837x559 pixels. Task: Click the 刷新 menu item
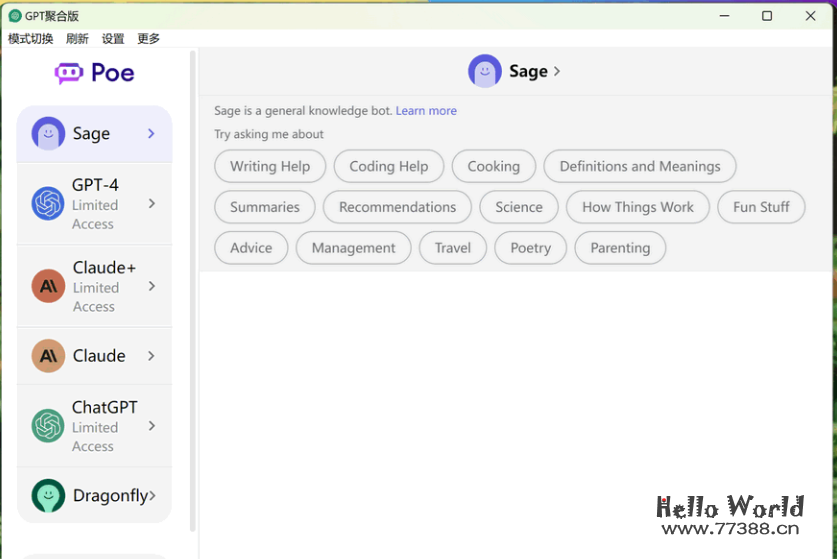pos(77,39)
